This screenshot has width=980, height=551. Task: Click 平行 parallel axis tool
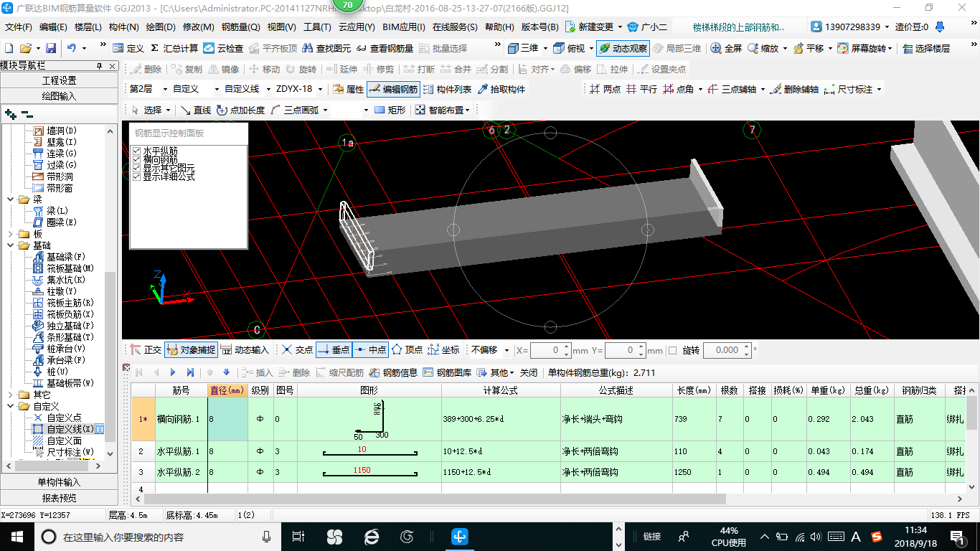[x=641, y=89]
